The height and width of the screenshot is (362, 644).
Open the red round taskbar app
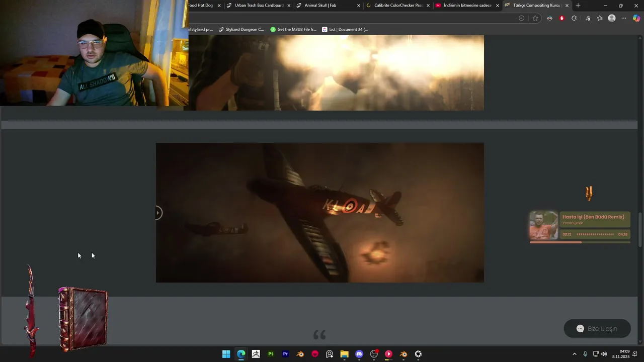pyautogui.click(x=315, y=354)
